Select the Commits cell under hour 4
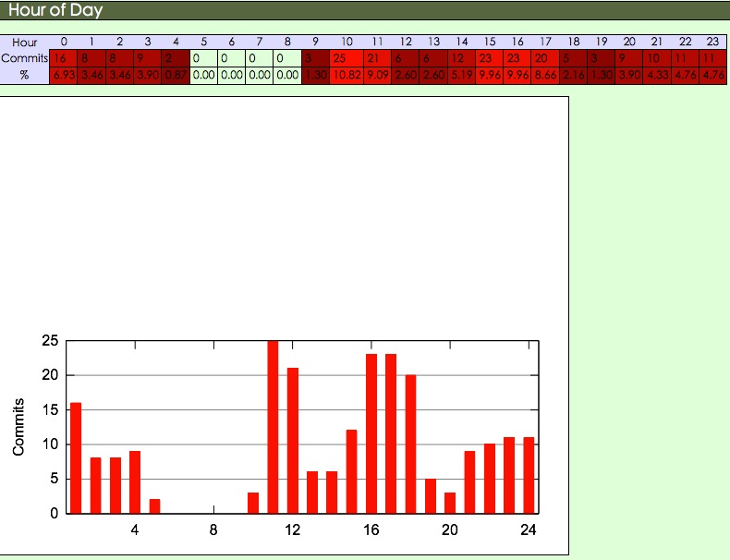730x560 pixels. (x=176, y=58)
